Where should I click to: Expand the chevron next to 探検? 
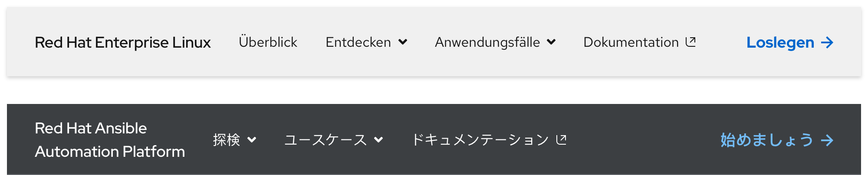click(252, 139)
